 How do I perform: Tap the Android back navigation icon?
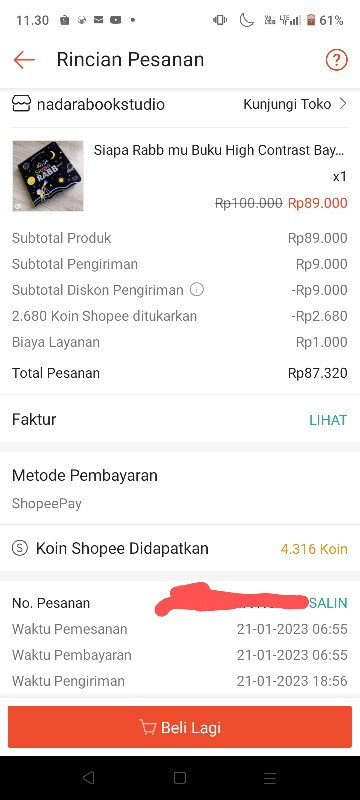click(89, 778)
